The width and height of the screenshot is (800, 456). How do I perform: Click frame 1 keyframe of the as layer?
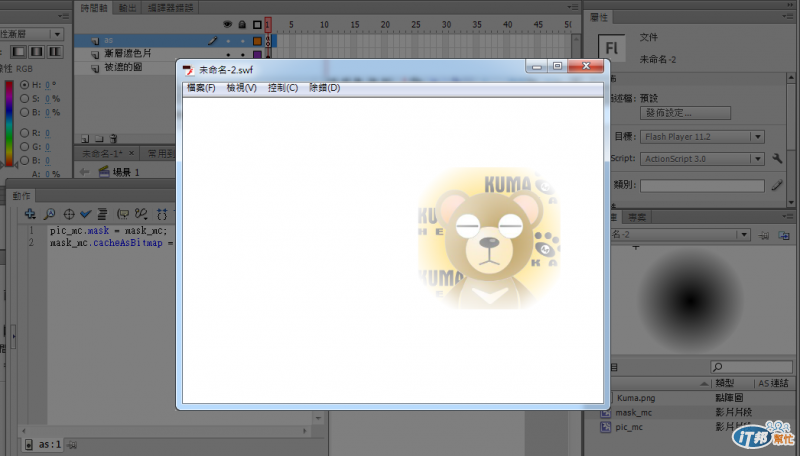click(268, 41)
